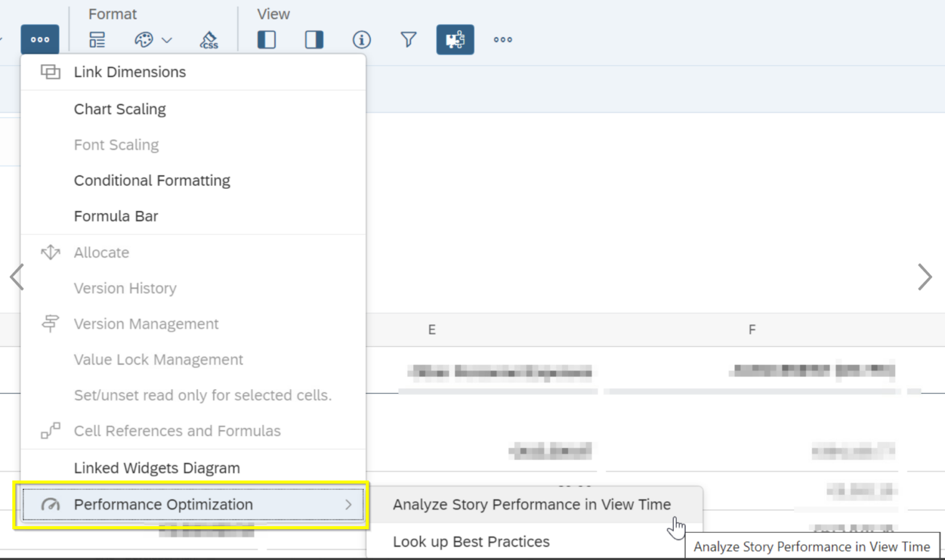945x560 pixels.
Task: Toggle the right panel visibility in View section
Action: coord(314,39)
